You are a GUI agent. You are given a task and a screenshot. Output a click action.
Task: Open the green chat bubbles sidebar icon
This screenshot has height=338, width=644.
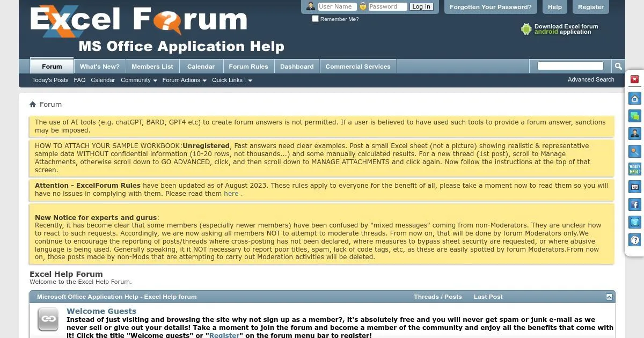[635, 116]
